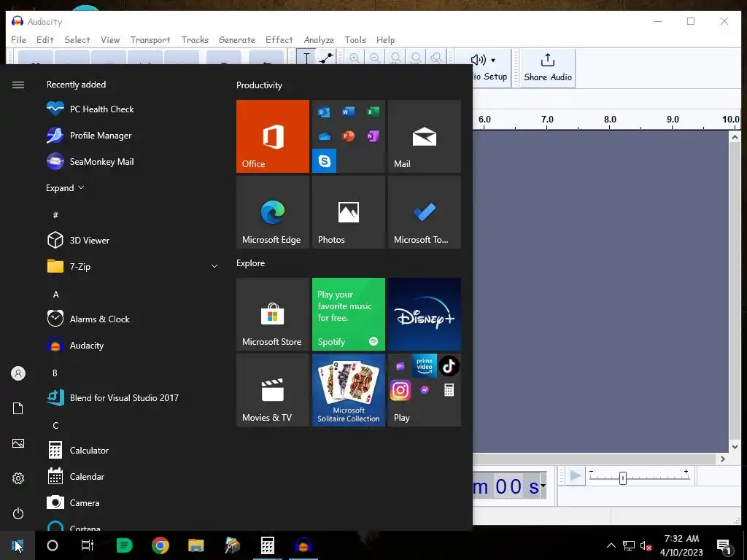The height and width of the screenshot is (560, 747).
Task: Open the Microsoft Store tile
Action: 273,314
